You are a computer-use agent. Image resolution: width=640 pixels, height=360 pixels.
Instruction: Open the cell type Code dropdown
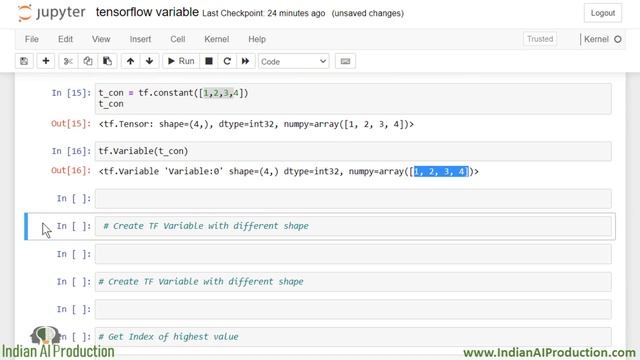click(x=293, y=62)
